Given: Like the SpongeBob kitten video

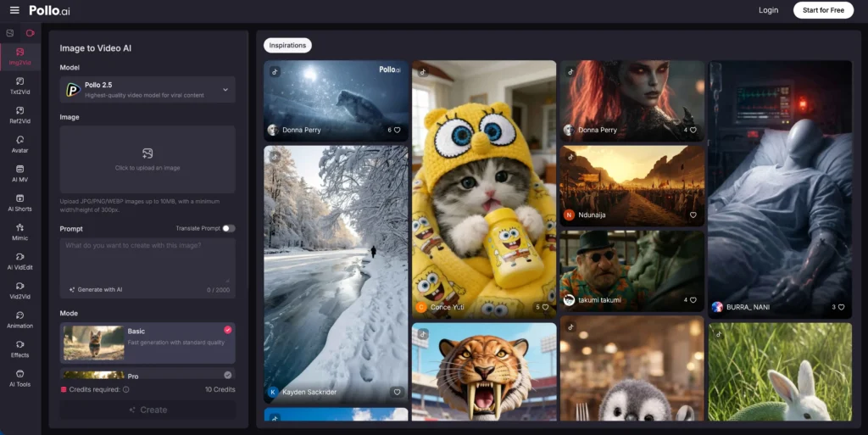Looking at the screenshot, I should pyautogui.click(x=547, y=308).
